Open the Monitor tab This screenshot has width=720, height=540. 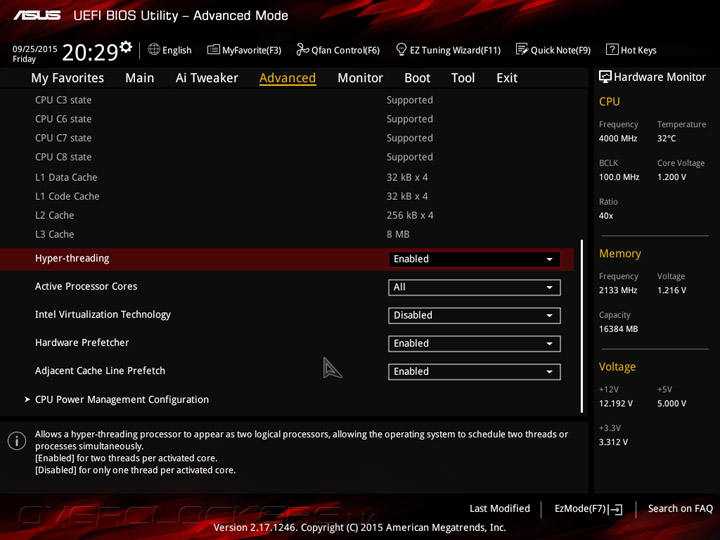[x=360, y=78]
